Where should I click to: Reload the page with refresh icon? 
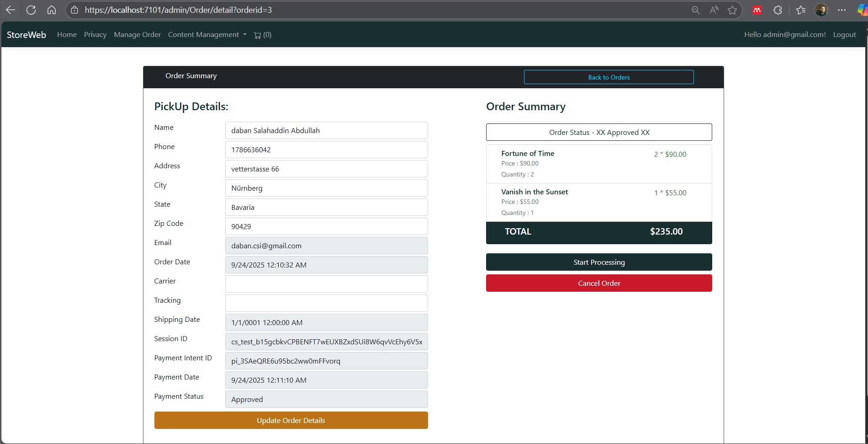pyautogui.click(x=31, y=10)
